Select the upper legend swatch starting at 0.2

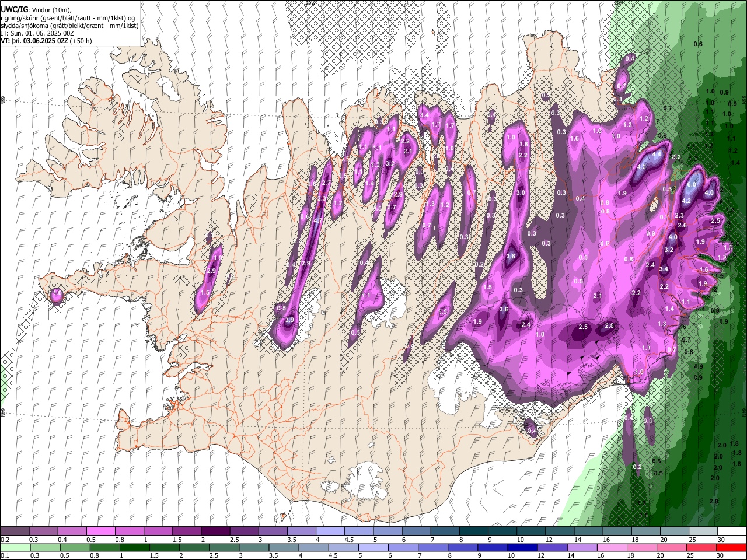[x=15, y=531]
